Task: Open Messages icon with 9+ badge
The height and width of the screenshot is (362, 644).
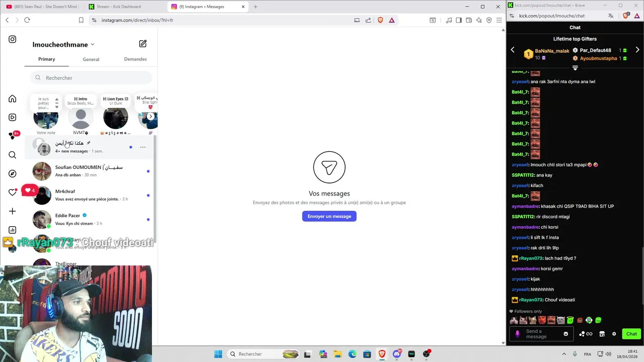Action: click(x=13, y=136)
